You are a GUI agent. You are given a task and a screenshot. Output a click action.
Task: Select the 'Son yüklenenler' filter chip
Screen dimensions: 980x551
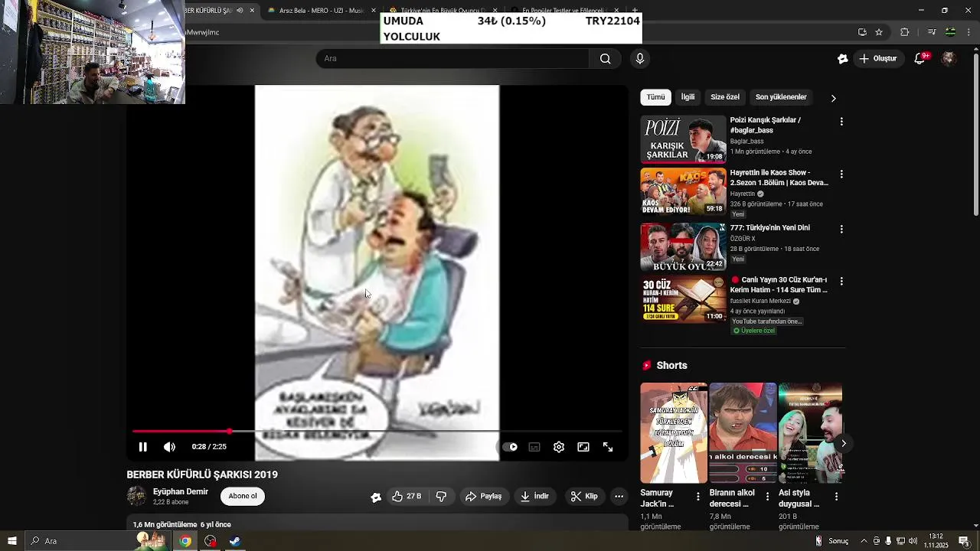click(x=781, y=97)
